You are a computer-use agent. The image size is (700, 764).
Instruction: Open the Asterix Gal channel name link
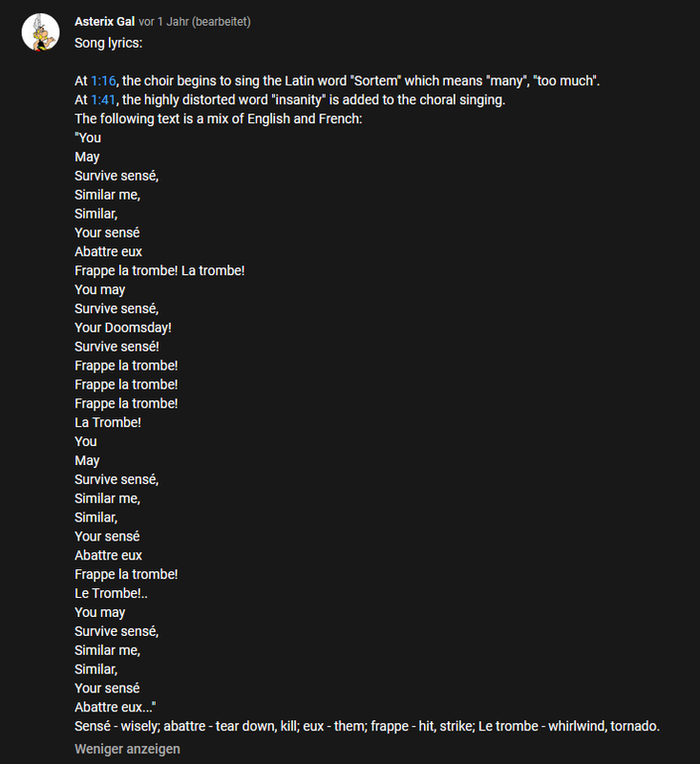tap(105, 22)
